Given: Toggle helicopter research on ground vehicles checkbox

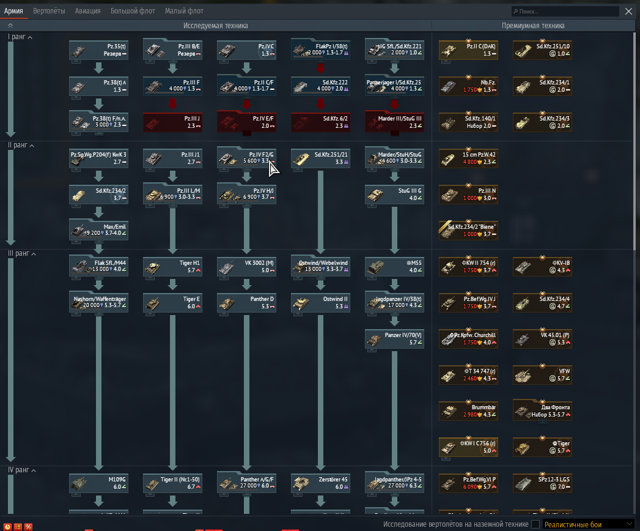Looking at the screenshot, I should coord(536,524).
